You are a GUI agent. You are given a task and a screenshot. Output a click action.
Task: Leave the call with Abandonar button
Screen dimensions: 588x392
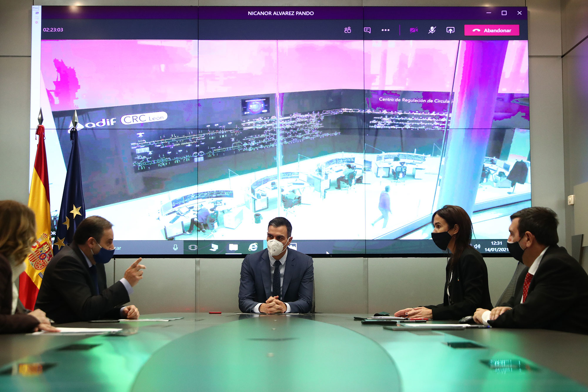[492, 30]
